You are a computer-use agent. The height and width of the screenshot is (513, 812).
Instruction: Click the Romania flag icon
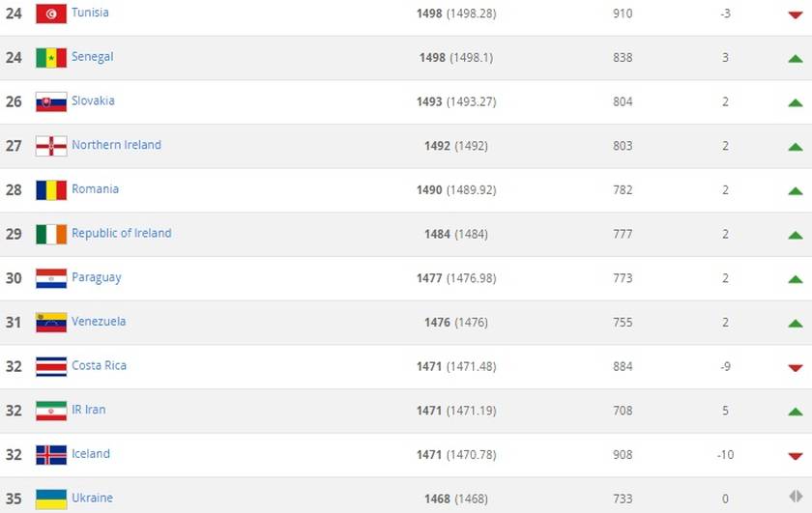(51, 190)
